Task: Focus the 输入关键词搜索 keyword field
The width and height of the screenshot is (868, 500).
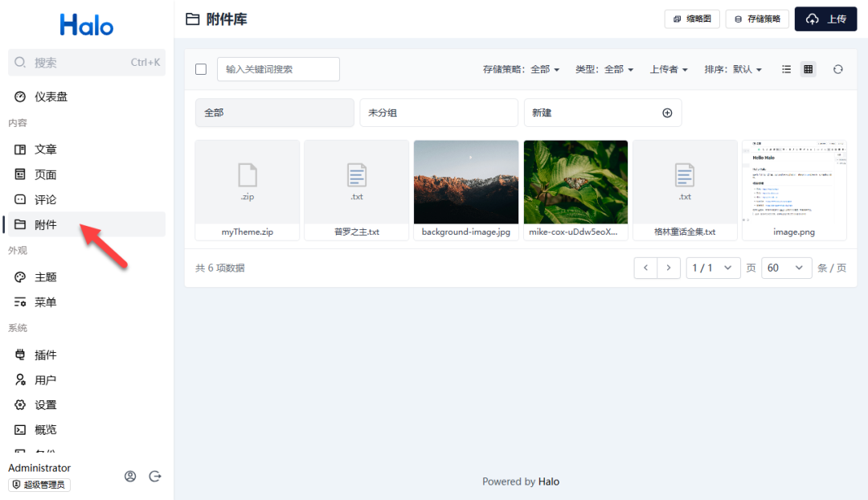Action: click(278, 69)
